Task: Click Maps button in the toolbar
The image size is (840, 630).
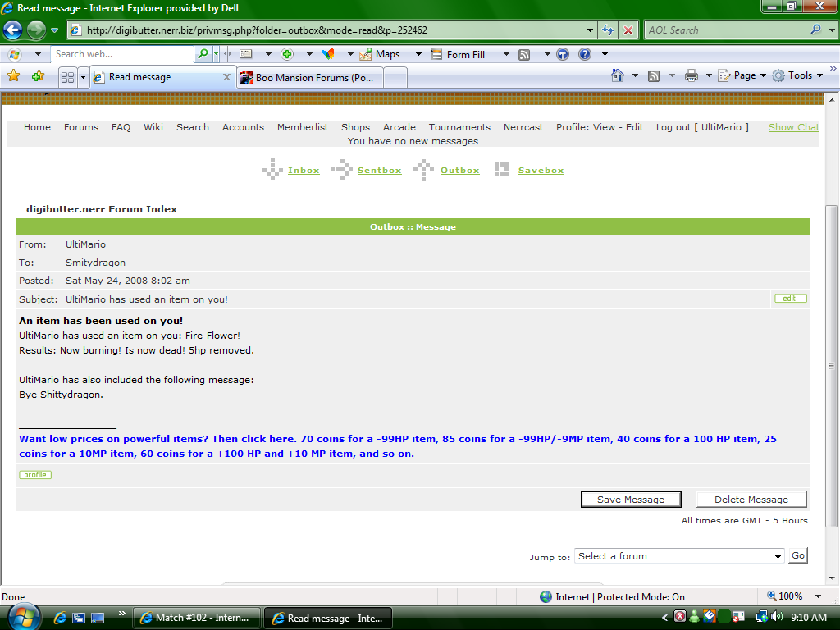Action: [381, 54]
